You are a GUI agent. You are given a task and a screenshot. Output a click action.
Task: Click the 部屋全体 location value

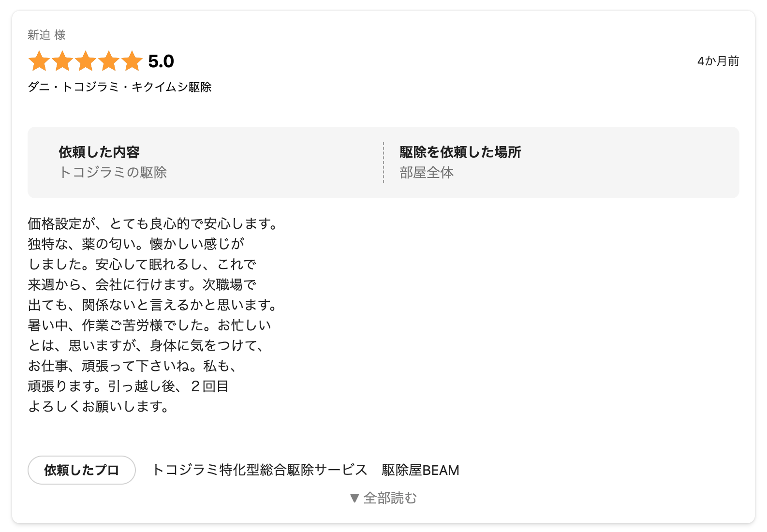pyautogui.click(x=427, y=173)
